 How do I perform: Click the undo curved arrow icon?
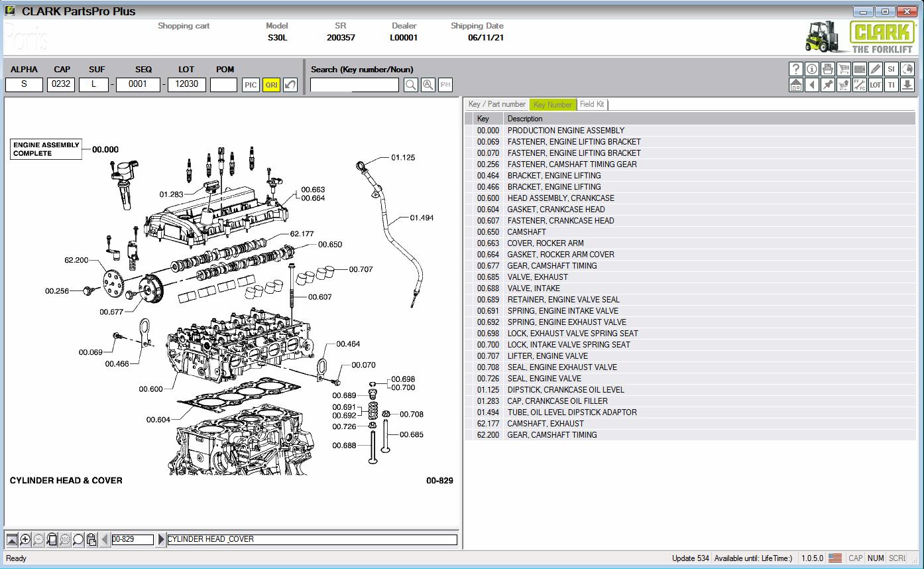290,85
